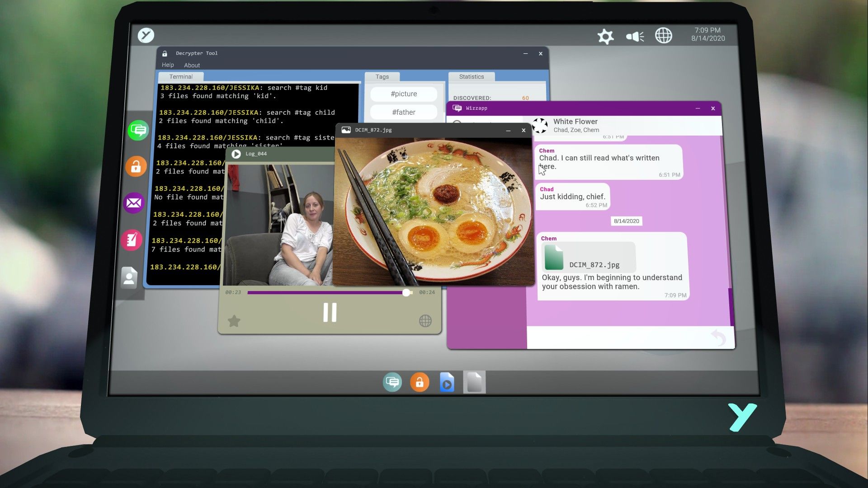Toggle the speaker volume icon

pyautogui.click(x=635, y=36)
